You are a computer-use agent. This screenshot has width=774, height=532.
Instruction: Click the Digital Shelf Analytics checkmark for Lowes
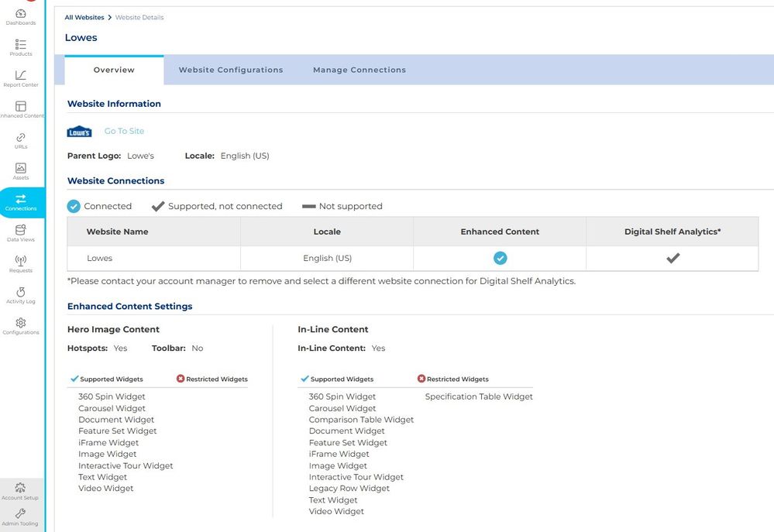673,258
